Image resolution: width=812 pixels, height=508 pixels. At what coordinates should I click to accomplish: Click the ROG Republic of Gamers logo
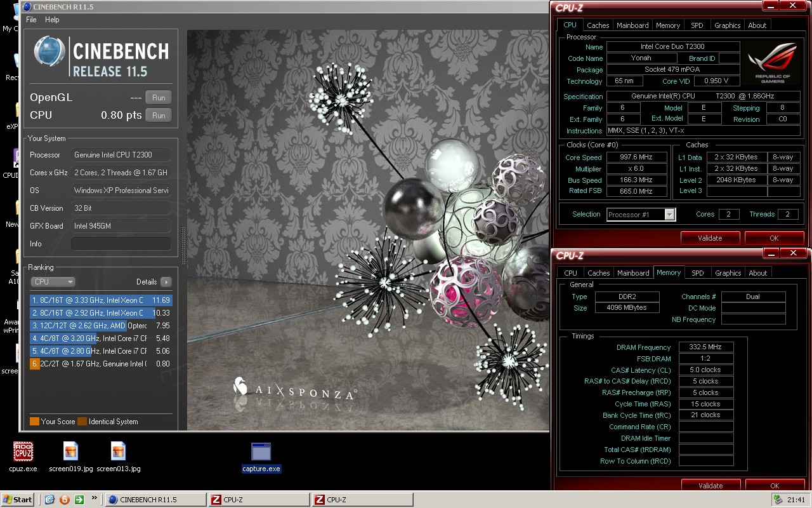coord(772,63)
